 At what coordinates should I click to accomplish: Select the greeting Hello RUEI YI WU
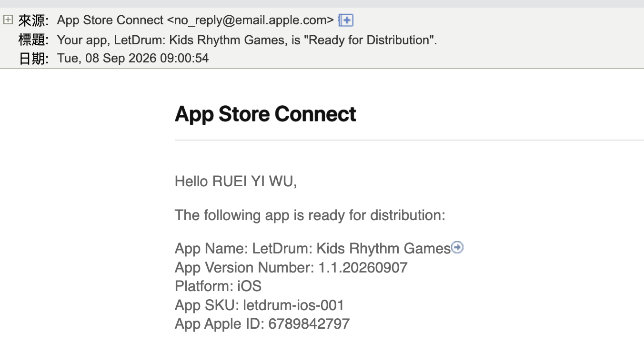236,182
